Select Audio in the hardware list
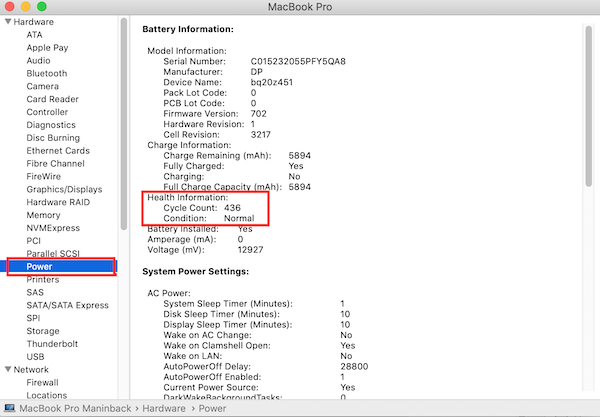600x417 pixels. coord(38,60)
